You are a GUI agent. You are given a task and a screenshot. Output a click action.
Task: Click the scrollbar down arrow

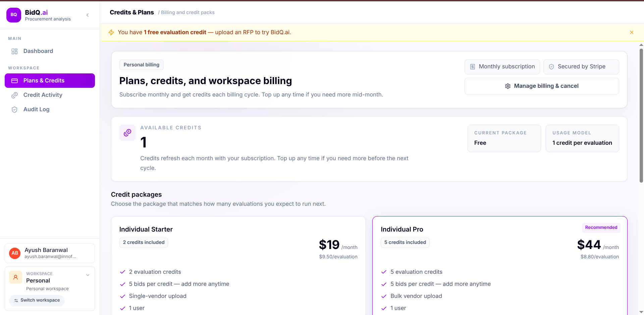click(x=641, y=312)
